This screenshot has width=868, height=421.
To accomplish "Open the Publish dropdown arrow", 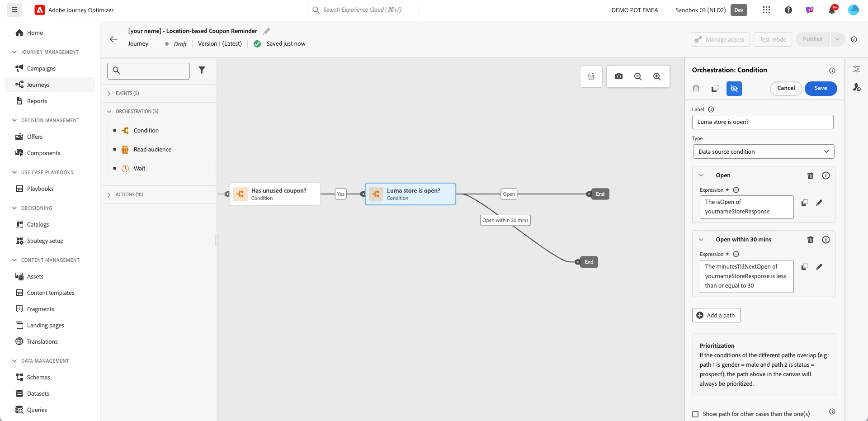I will point(838,39).
